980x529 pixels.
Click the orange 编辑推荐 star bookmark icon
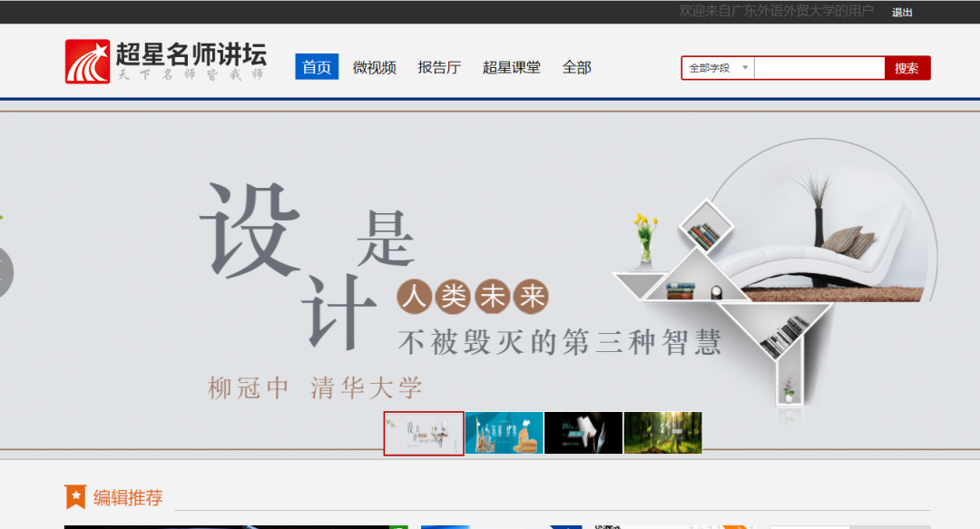75,497
